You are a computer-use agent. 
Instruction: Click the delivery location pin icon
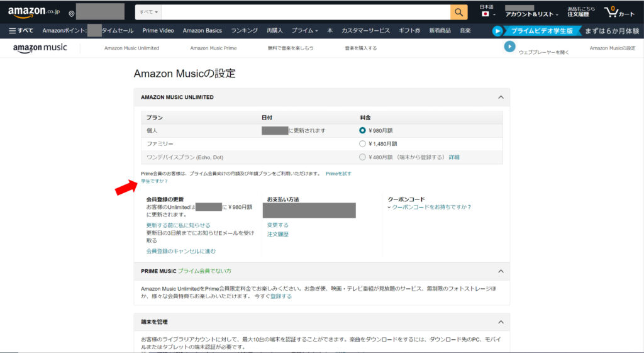[72, 14]
